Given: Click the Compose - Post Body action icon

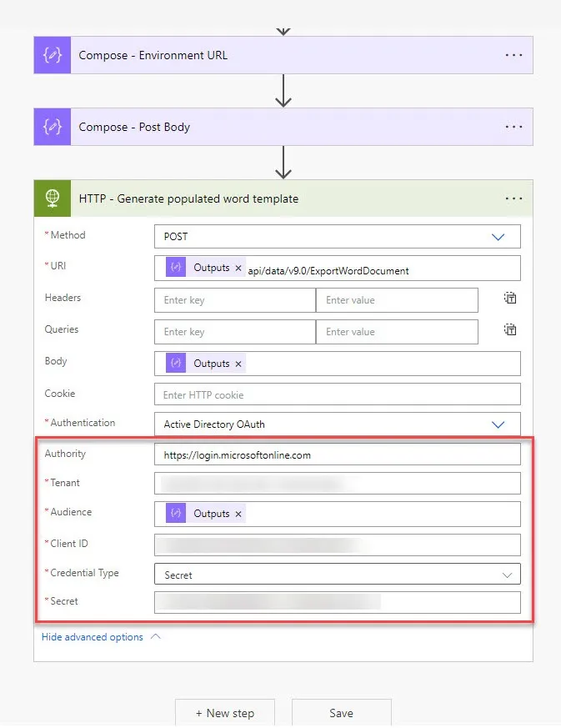Looking at the screenshot, I should point(53,127).
